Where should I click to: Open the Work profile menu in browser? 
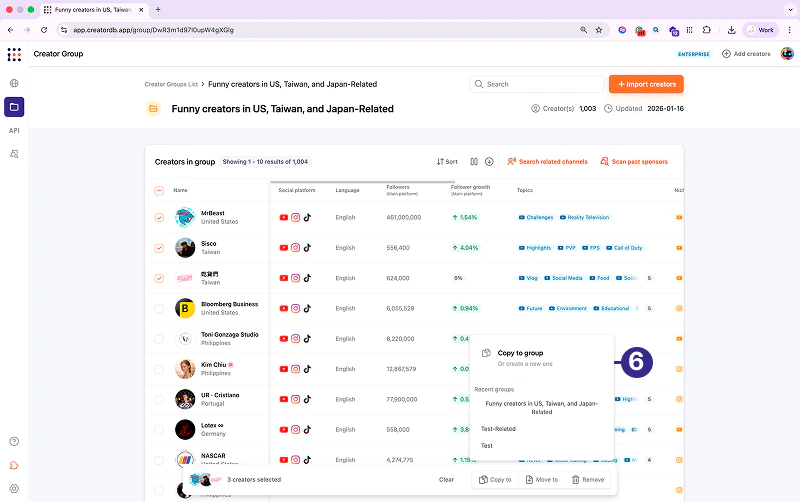click(761, 30)
